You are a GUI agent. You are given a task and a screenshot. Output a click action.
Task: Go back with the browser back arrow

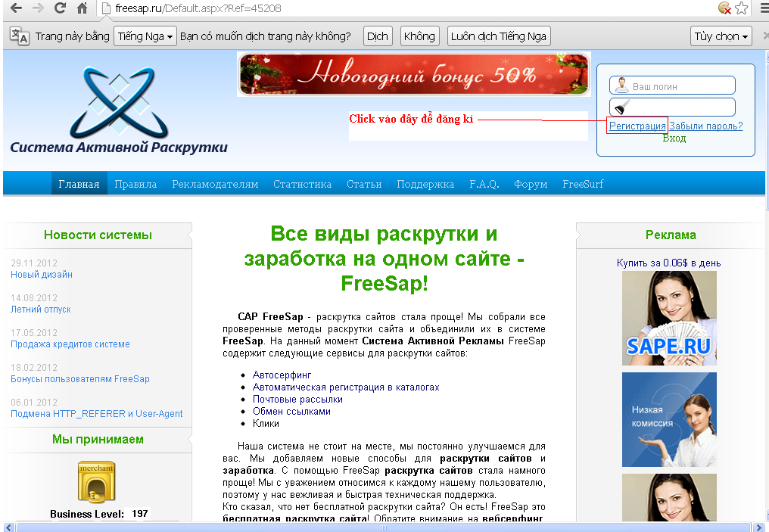[16, 8]
